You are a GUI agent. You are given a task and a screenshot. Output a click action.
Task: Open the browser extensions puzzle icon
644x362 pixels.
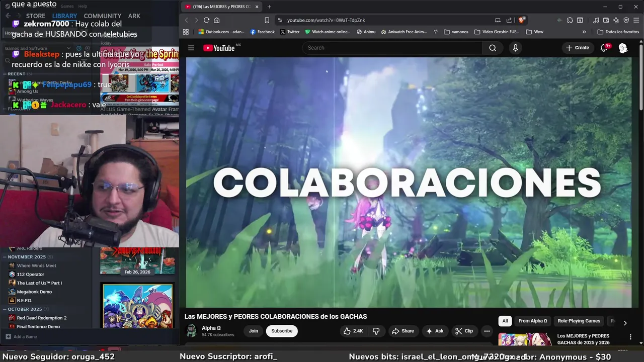coord(570,20)
